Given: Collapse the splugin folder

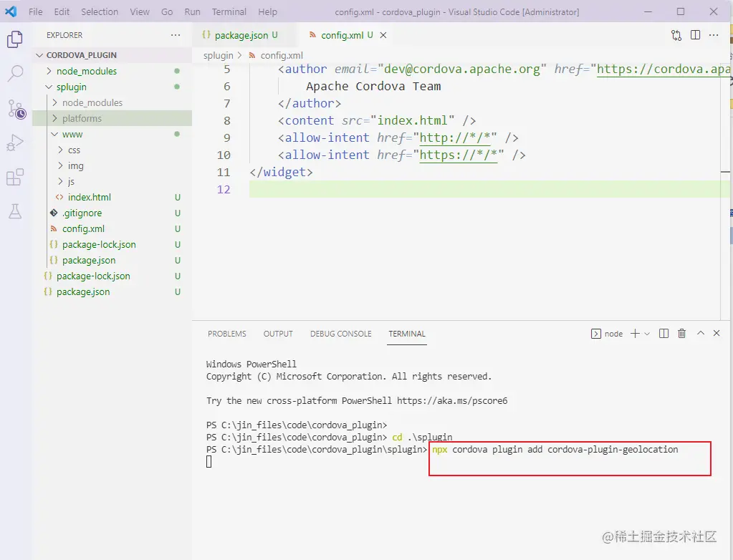Looking at the screenshot, I should click(x=112, y=87).
